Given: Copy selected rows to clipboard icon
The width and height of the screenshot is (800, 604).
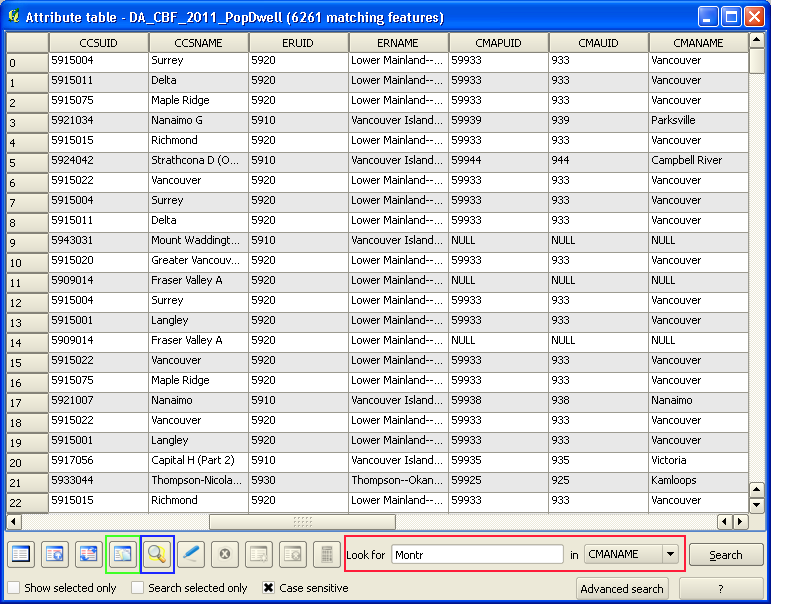Looking at the screenshot, I should tap(123, 554).
